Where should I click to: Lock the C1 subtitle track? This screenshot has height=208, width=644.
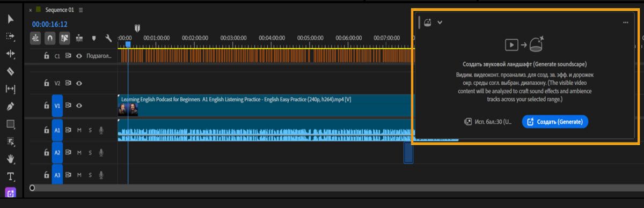pyautogui.click(x=47, y=56)
